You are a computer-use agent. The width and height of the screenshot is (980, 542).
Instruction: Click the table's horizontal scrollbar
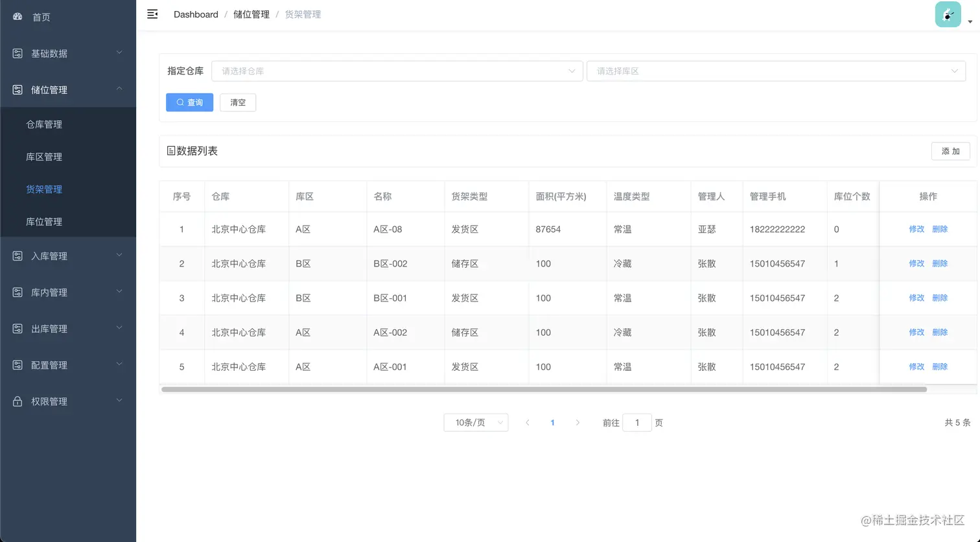pos(544,390)
